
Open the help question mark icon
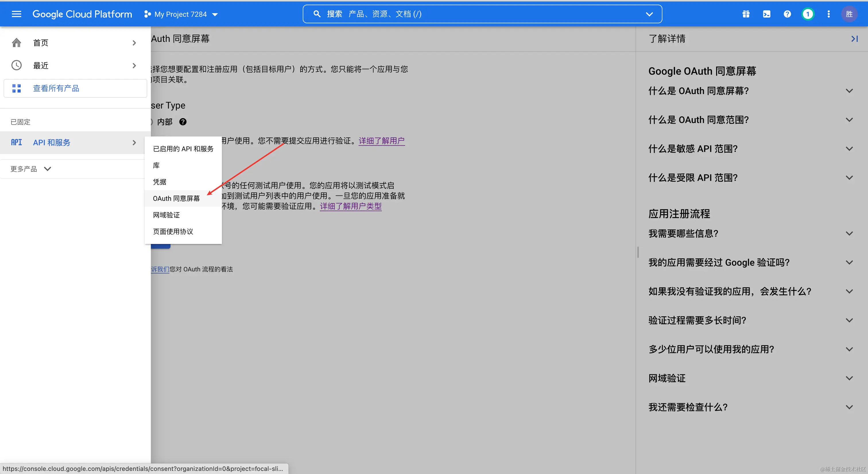click(787, 14)
